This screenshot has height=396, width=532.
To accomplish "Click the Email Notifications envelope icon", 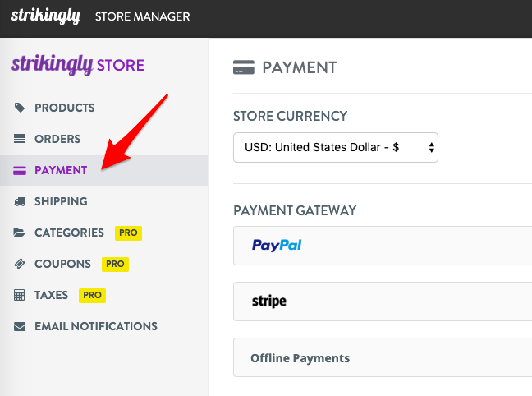I will [20, 326].
